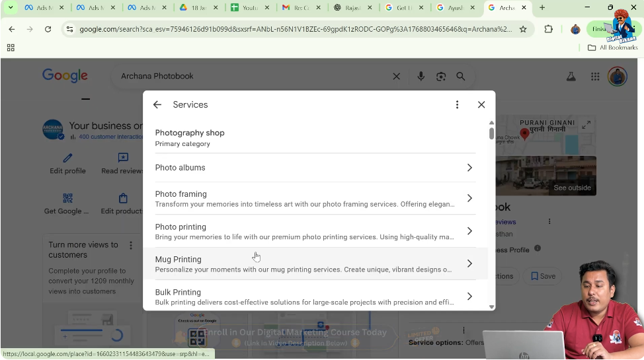This screenshot has width=644, height=360.
Task: Expand the Bulk Printing chevron
Action: [469, 297]
